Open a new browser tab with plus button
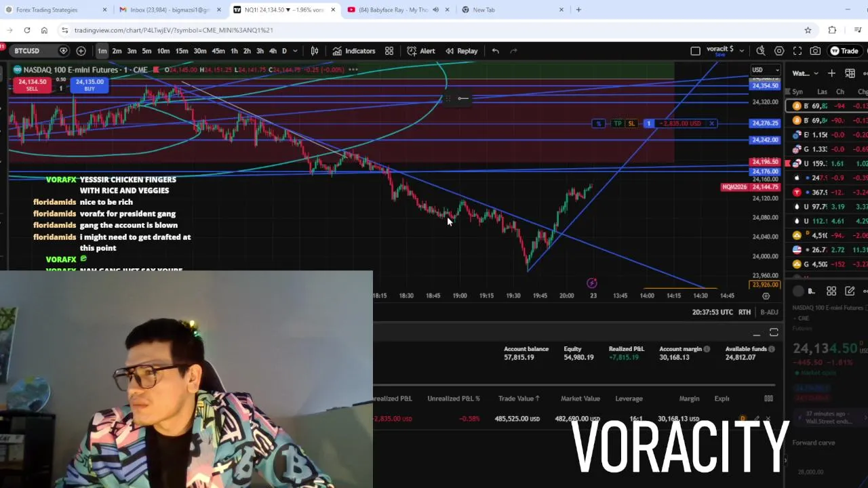 point(578,9)
